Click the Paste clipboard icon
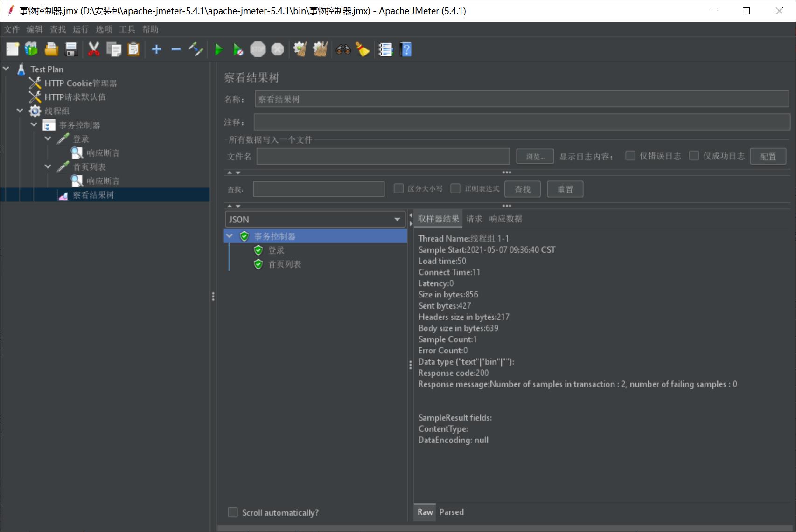 click(133, 49)
